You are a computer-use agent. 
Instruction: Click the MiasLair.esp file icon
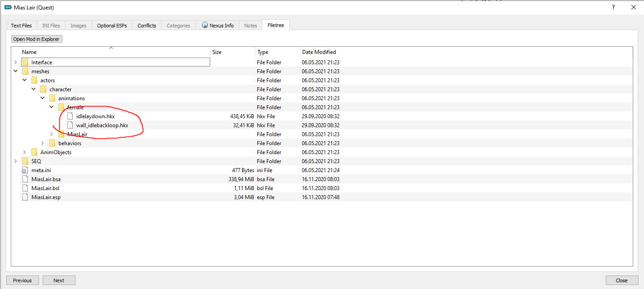25,197
